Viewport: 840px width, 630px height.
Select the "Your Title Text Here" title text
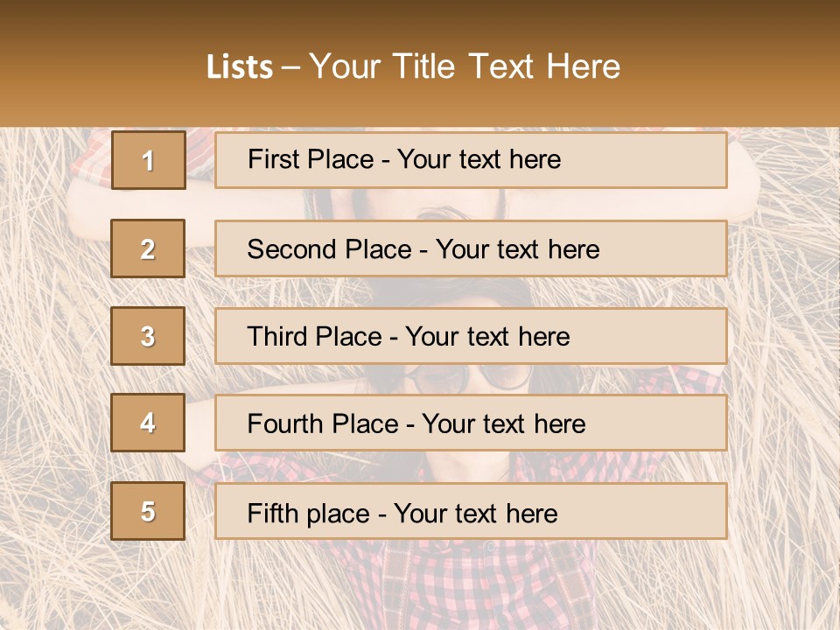[465, 66]
